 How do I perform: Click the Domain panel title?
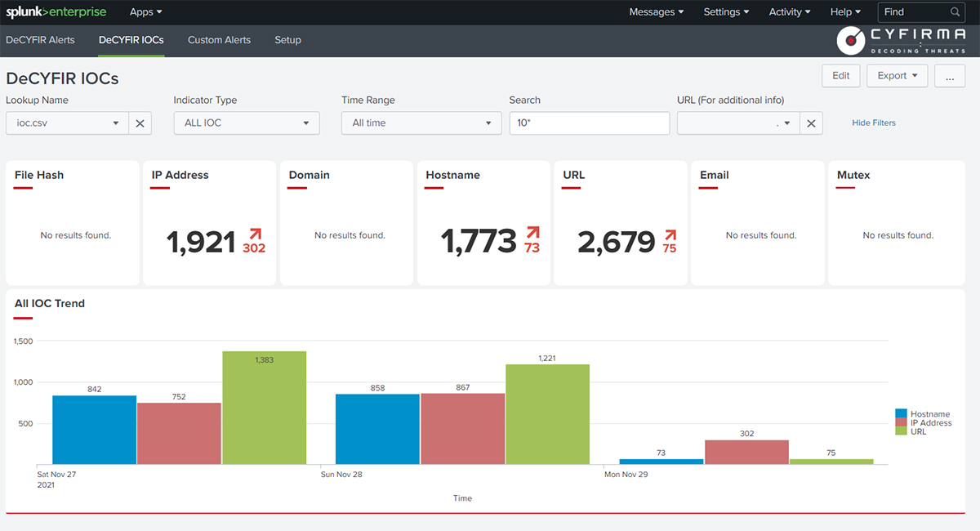click(310, 175)
